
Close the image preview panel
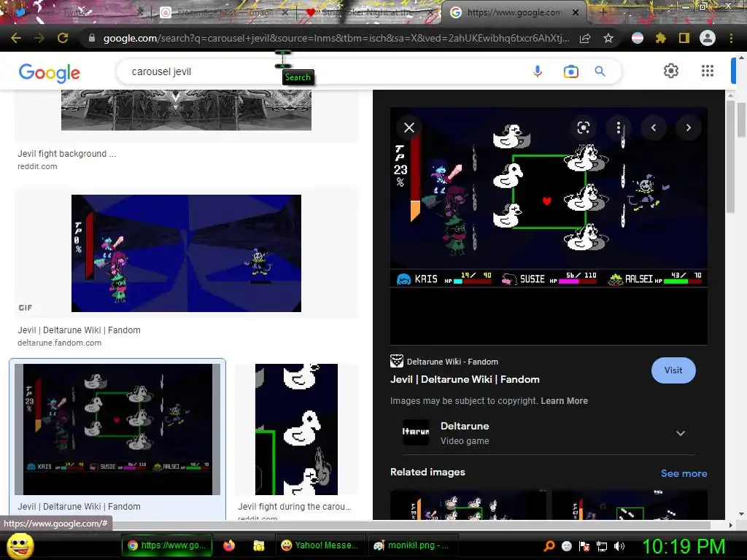coord(409,128)
